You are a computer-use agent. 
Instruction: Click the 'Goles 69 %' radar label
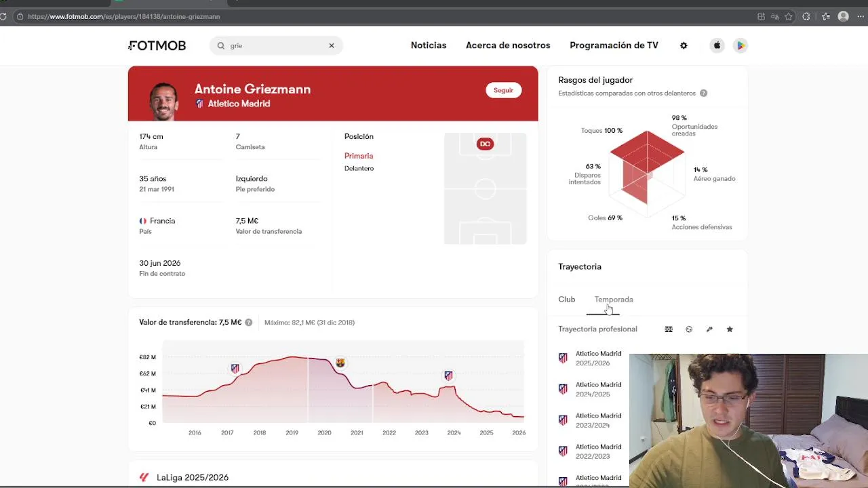pyautogui.click(x=605, y=218)
